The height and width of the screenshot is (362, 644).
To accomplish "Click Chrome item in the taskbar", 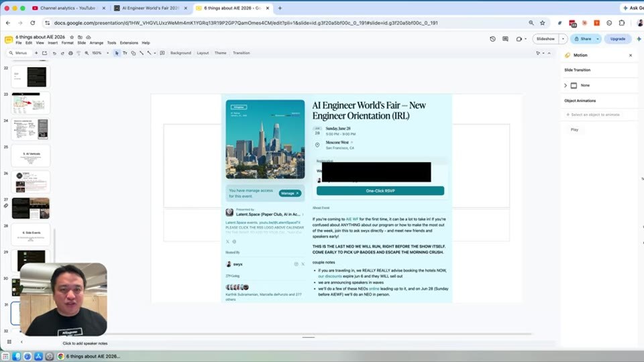I will 89,356.
